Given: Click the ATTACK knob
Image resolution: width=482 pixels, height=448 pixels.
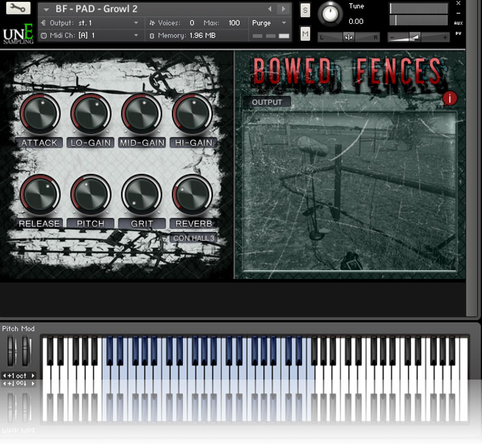Looking at the screenshot, I should (x=40, y=114).
